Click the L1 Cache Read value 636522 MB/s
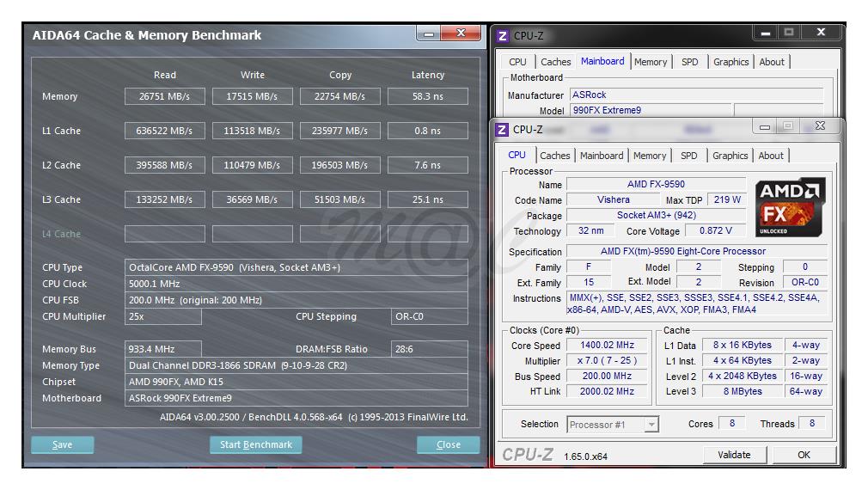 (164, 131)
